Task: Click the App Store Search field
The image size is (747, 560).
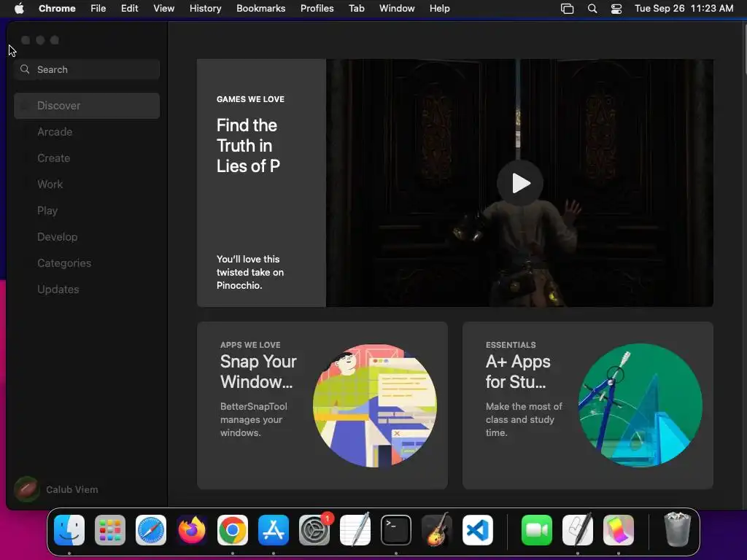Action: coord(87,69)
